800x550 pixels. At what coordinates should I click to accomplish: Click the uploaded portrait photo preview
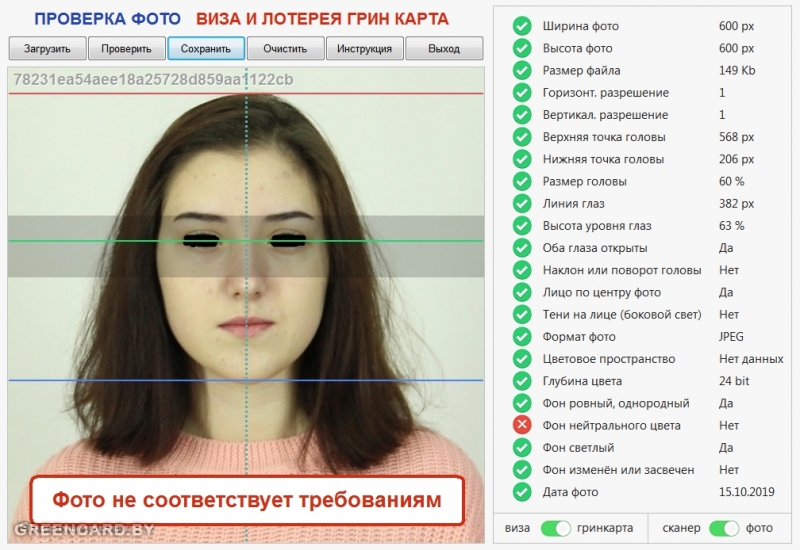[x=246, y=305]
